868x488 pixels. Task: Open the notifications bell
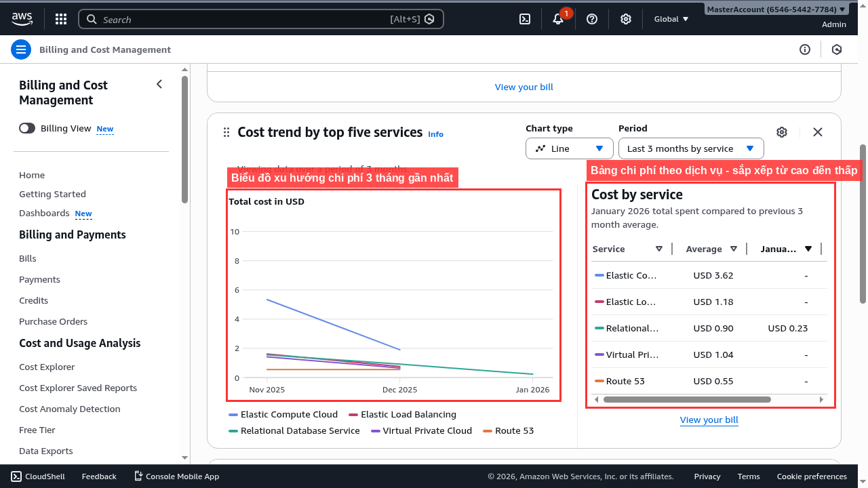pyautogui.click(x=558, y=19)
